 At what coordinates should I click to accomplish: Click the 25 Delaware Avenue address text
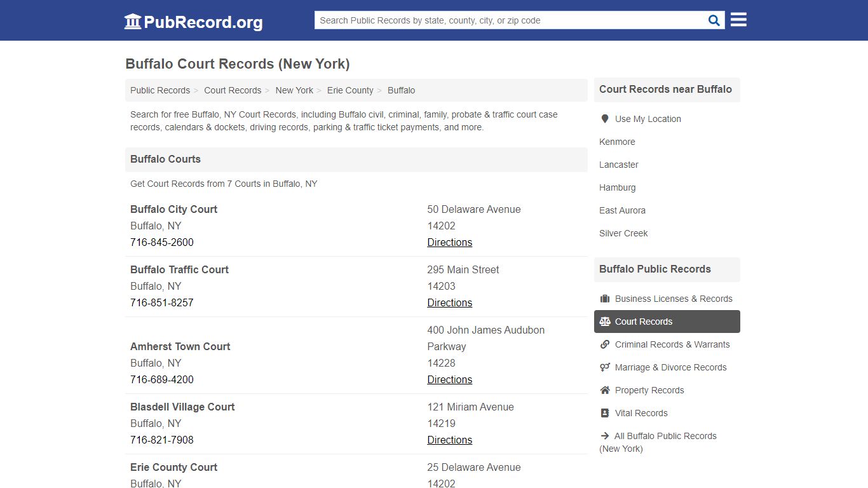[474, 467]
